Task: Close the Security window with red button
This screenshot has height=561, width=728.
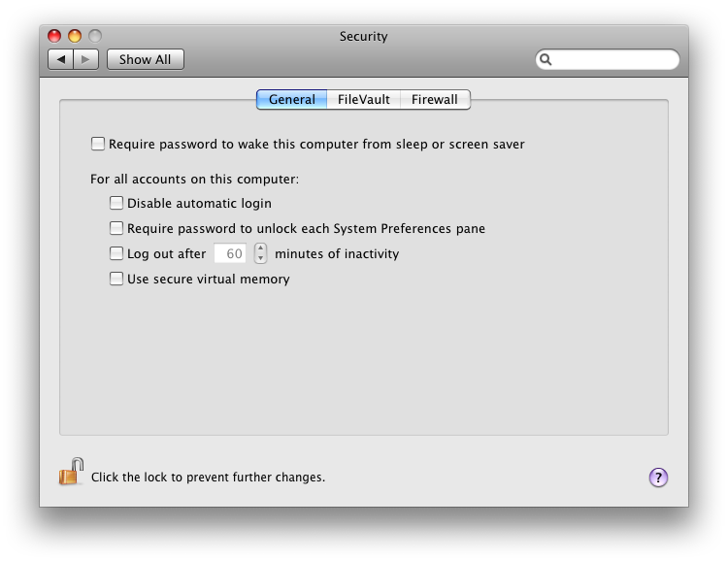Action: [54, 36]
